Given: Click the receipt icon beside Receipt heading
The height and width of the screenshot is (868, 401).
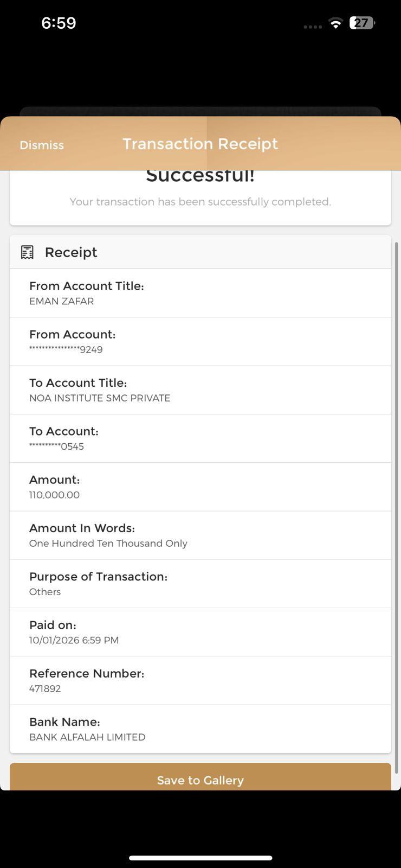Looking at the screenshot, I should coord(27,252).
